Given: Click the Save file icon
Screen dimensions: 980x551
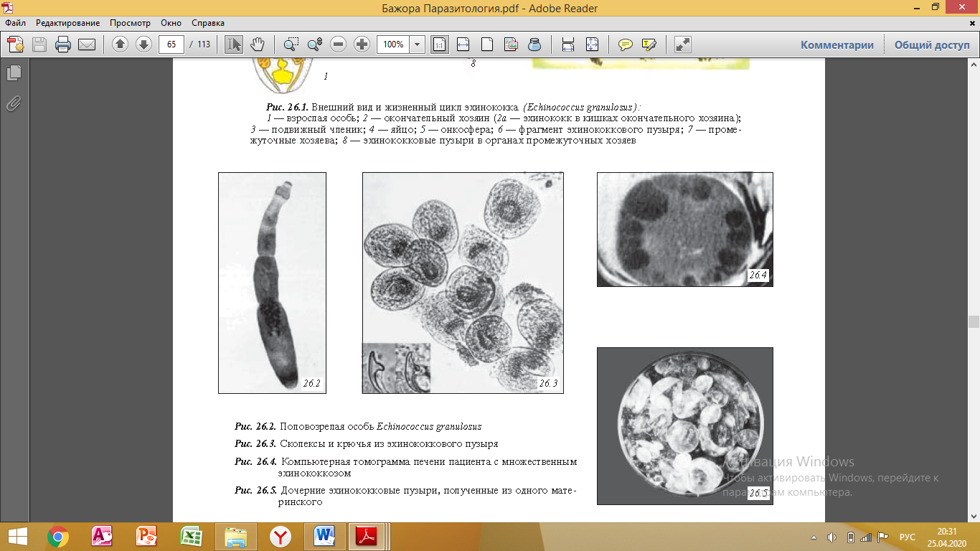Looking at the screenshot, I should (39, 44).
